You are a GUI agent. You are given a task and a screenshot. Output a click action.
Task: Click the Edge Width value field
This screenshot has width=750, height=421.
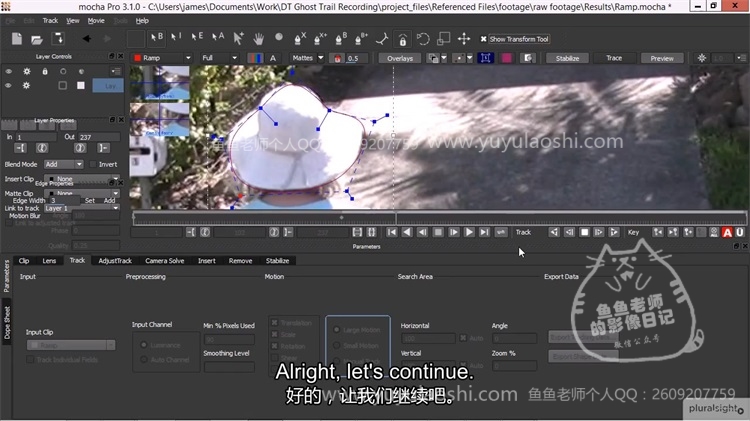click(63, 200)
